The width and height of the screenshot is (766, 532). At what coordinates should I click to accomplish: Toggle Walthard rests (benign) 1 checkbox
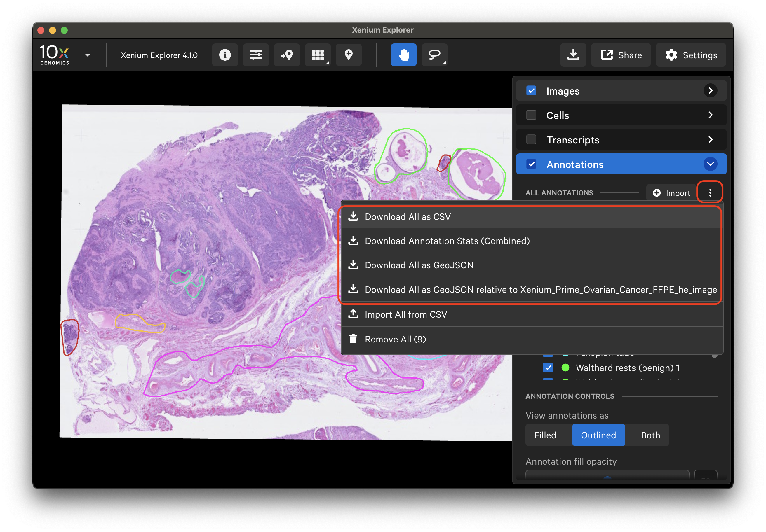tap(548, 368)
